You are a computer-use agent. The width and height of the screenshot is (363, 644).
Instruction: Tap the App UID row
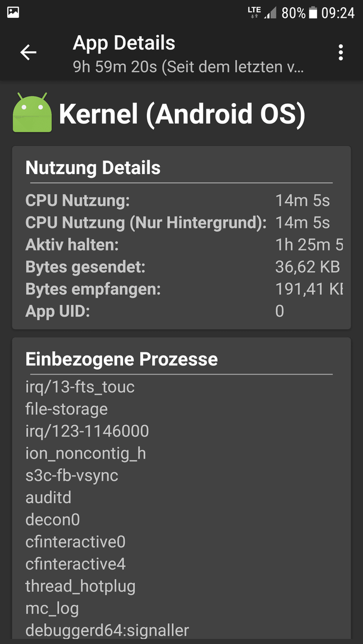pos(181,311)
